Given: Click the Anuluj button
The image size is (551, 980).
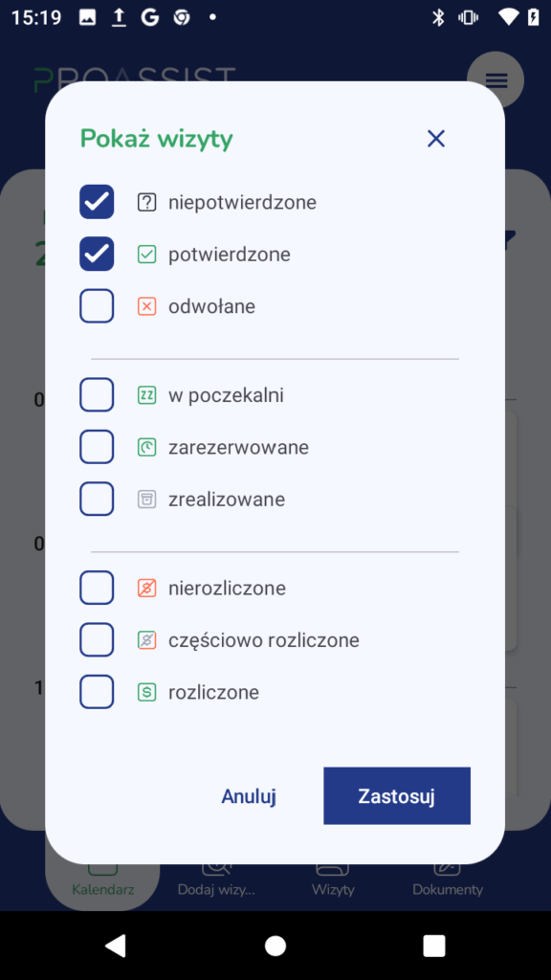Looking at the screenshot, I should pyautogui.click(x=249, y=796).
